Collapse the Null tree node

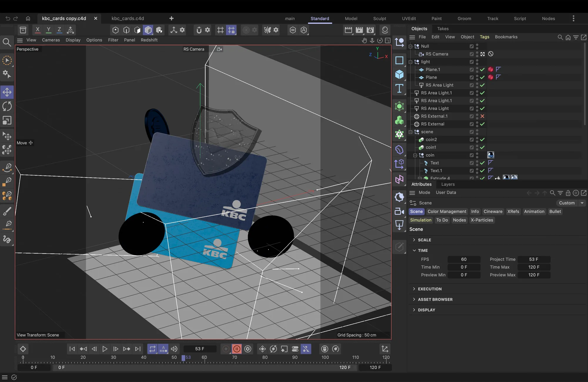click(x=410, y=46)
